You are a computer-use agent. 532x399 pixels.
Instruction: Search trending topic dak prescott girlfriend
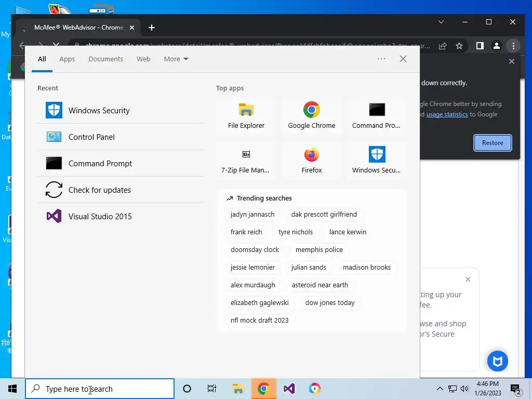[324, 215]
